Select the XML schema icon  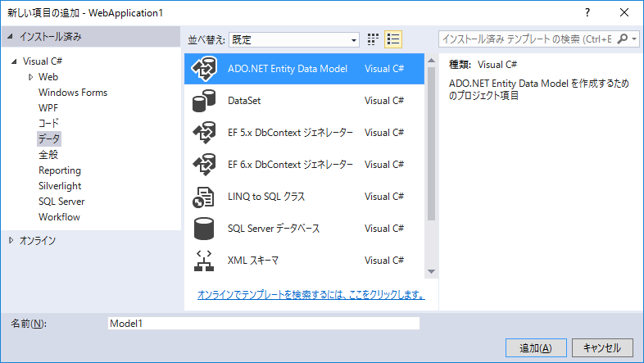204,261
